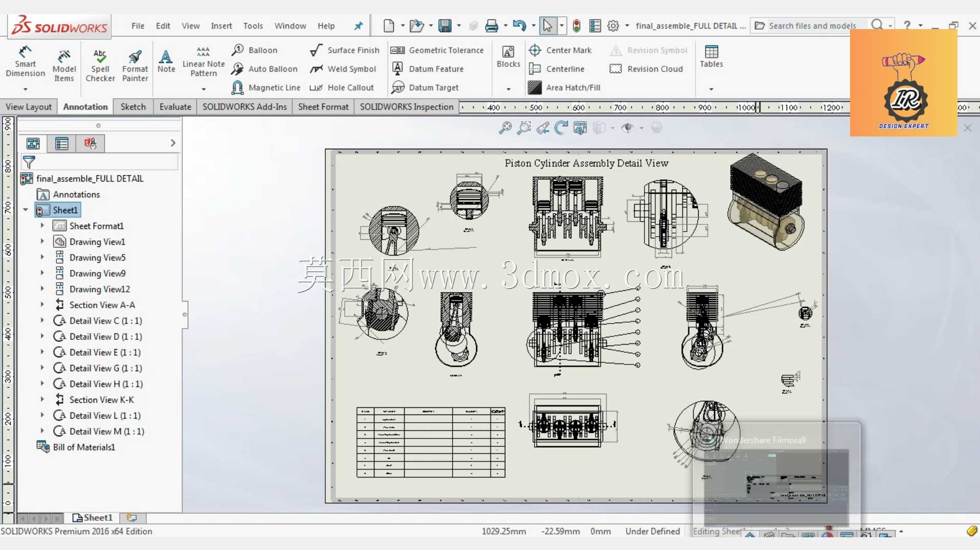Image resolution: width=980 pixels, height=550 pixels.
Task: Select the bill of materials table in drawing
Action: coord(431,443)
